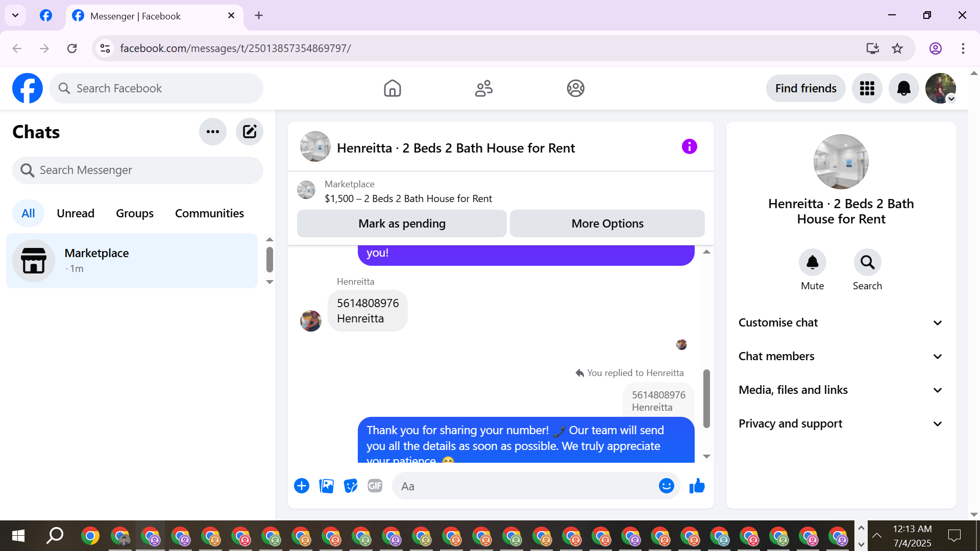Click the message thread vertical scrollbar

706,398
